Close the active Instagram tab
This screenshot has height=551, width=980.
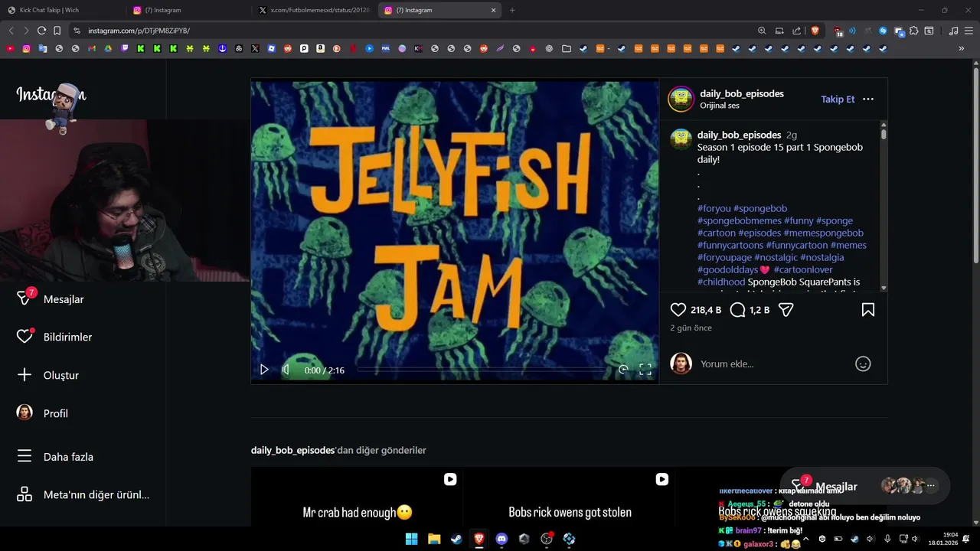pyautogui.click(x=493, y=10)
